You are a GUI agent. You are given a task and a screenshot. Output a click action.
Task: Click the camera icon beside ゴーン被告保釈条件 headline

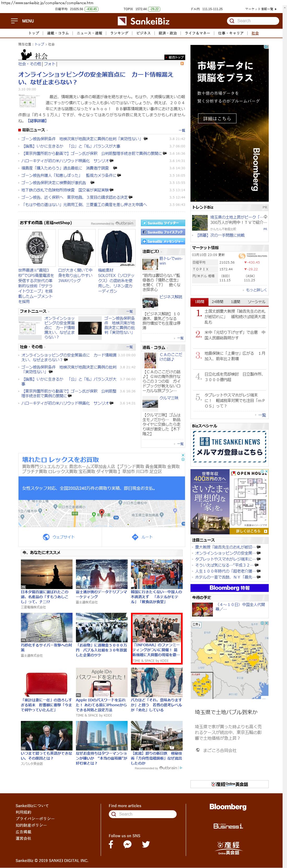tap(146, 138)
